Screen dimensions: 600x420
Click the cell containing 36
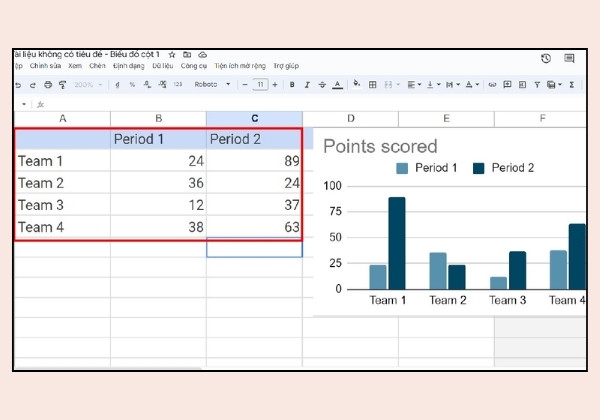tap(158, 183)
